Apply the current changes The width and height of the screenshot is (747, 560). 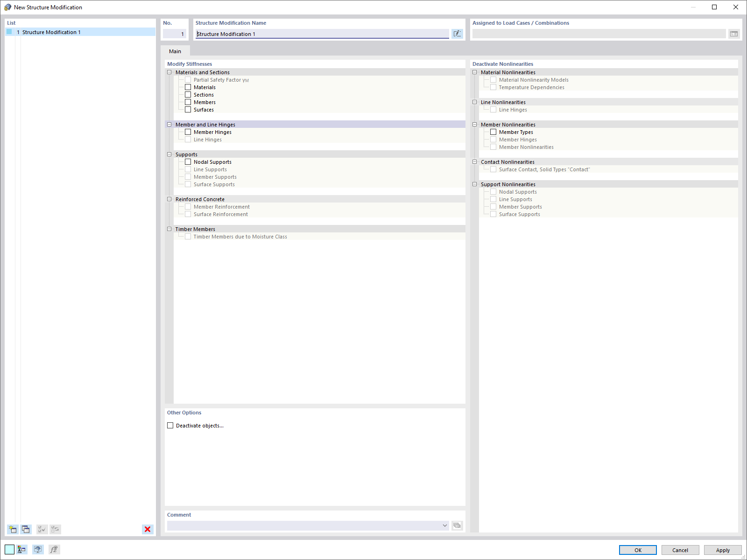click(x=722, y=550)
